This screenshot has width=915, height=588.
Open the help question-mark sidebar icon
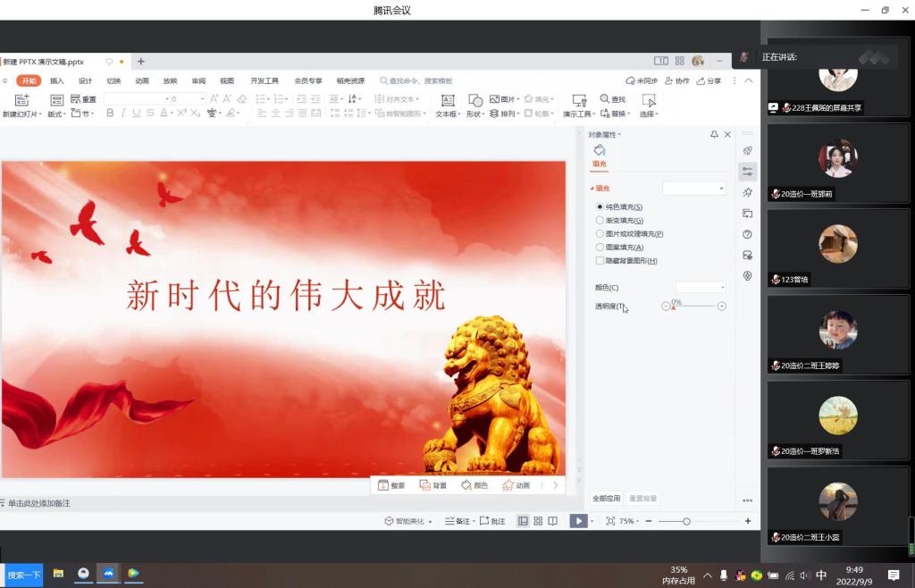[x=747, y=234]
